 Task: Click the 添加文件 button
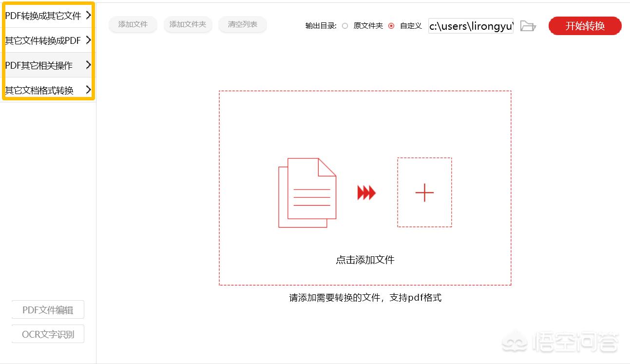tap(133, 24)
